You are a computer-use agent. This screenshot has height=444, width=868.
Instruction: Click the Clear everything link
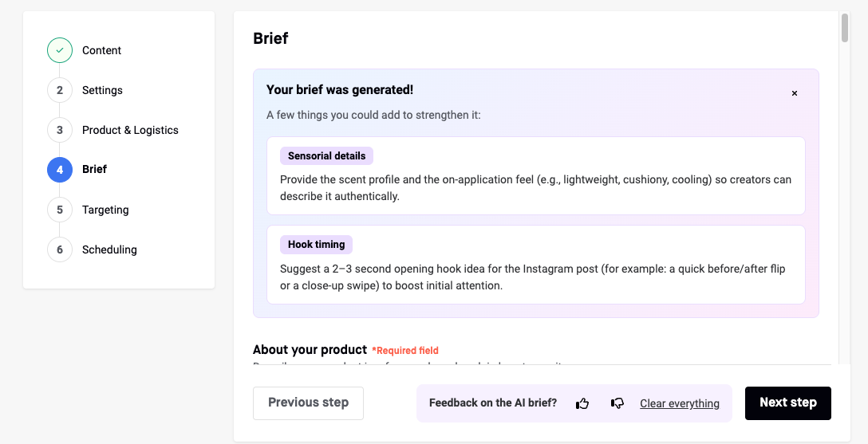(680, 403)
